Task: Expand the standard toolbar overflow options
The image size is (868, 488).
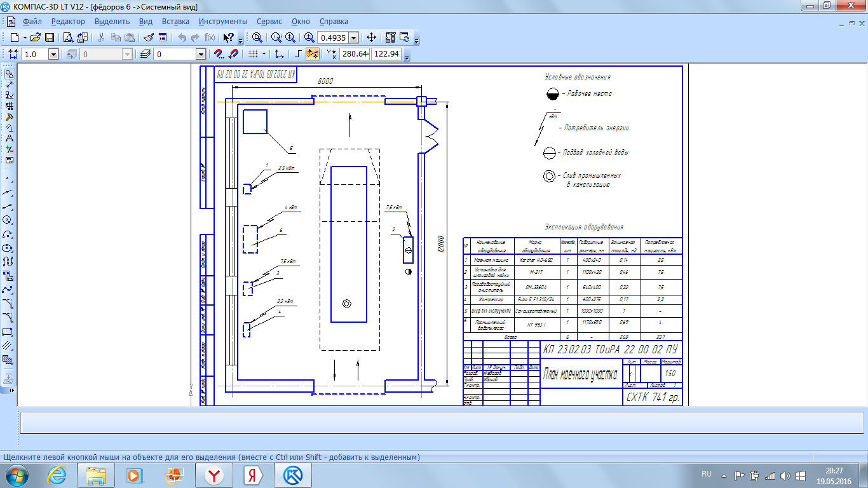Action: point(240,39)
